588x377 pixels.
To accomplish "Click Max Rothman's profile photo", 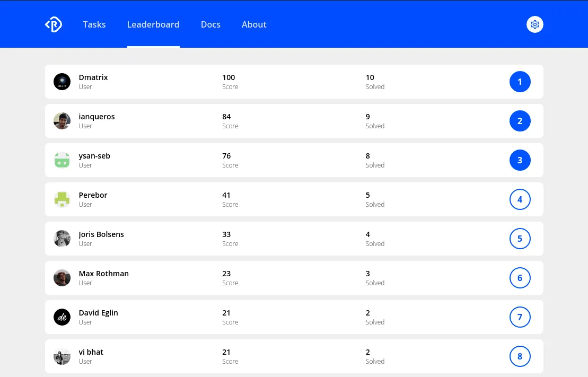I will click(62, 278).
